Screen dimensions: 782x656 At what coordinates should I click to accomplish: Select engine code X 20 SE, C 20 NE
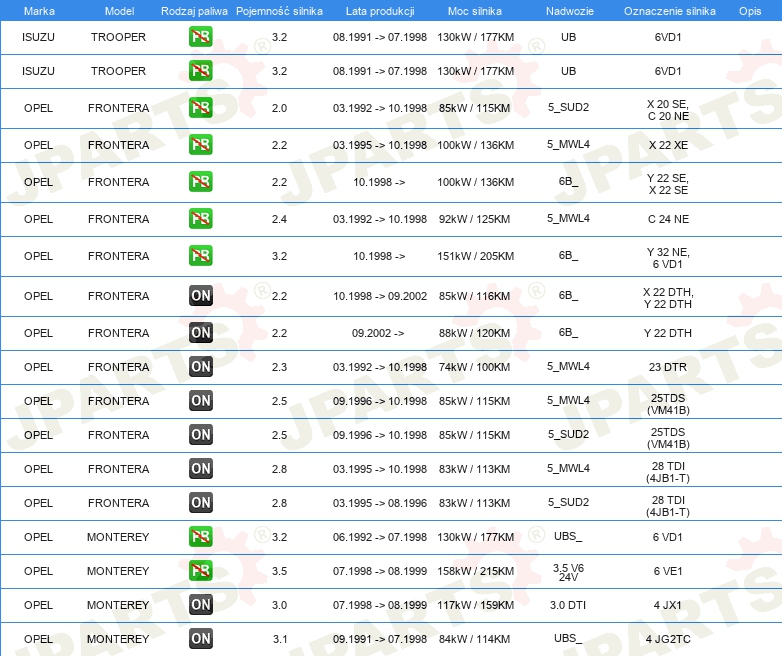click(x=668, y=110)
